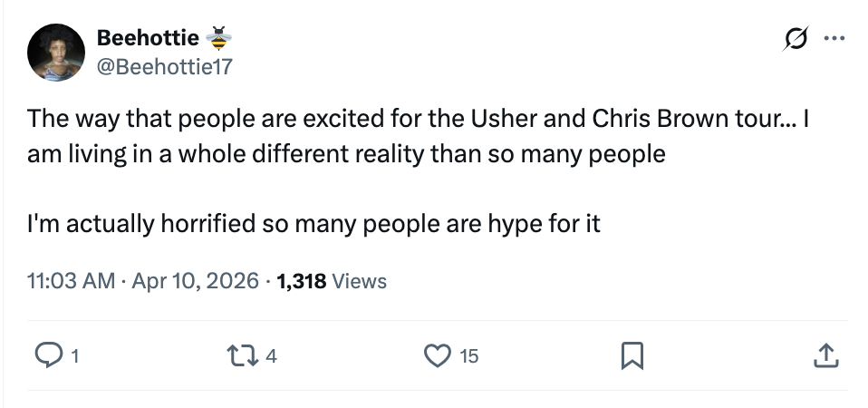
Task: Bookmark this post by Beehottie
Action: tap(631, 356)
